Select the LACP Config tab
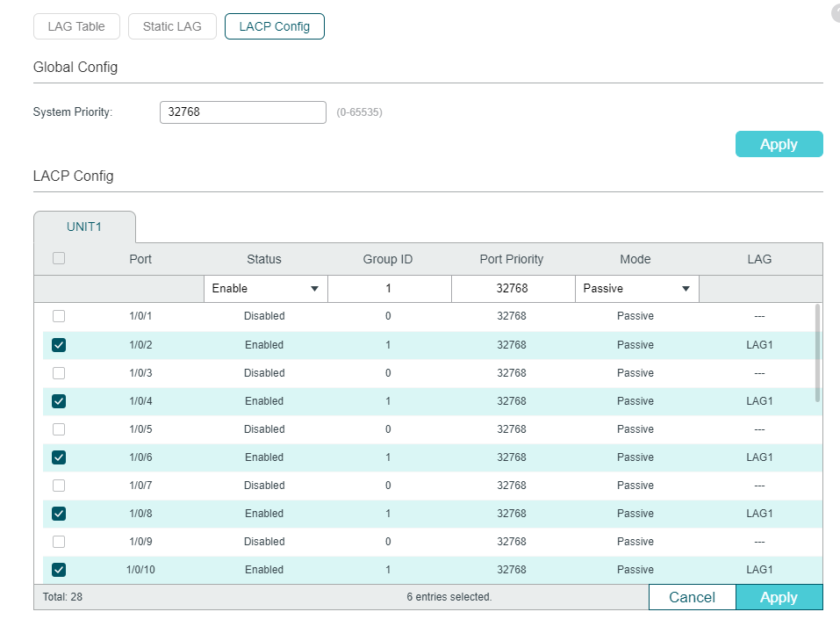Screen dimensions: 840x619 pos(274,26)
